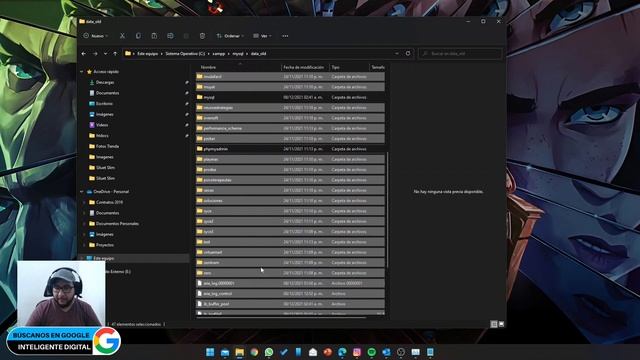Go up one folder level arrow

115,53
